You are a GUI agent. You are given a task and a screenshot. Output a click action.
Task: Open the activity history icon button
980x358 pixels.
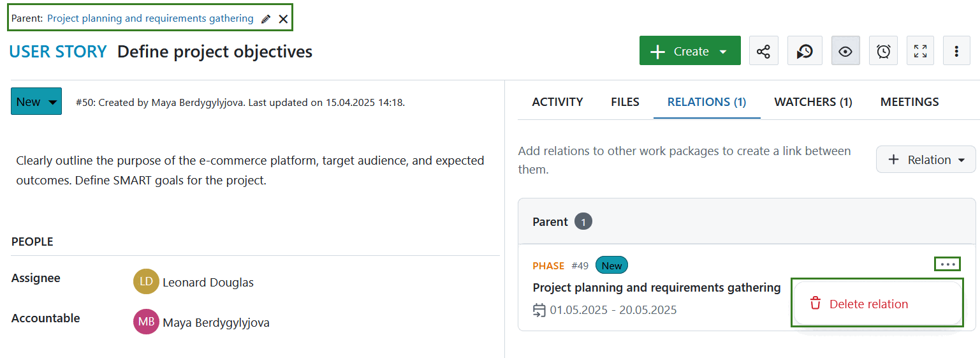coord(805,51)
